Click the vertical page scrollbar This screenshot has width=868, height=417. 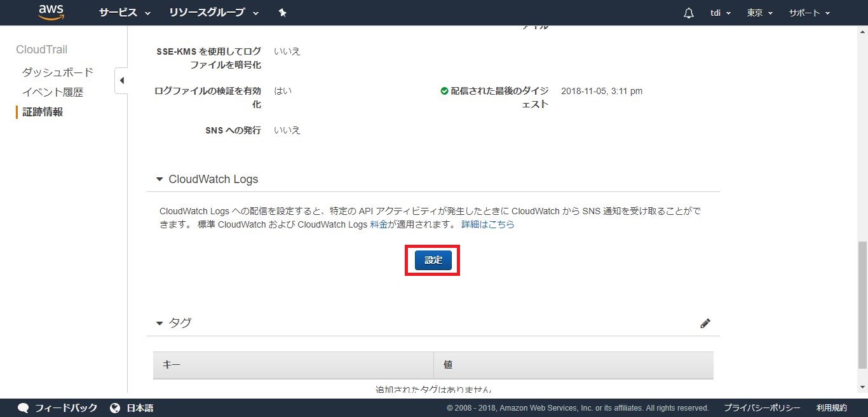pyautogui.click(x=862, y=305)
